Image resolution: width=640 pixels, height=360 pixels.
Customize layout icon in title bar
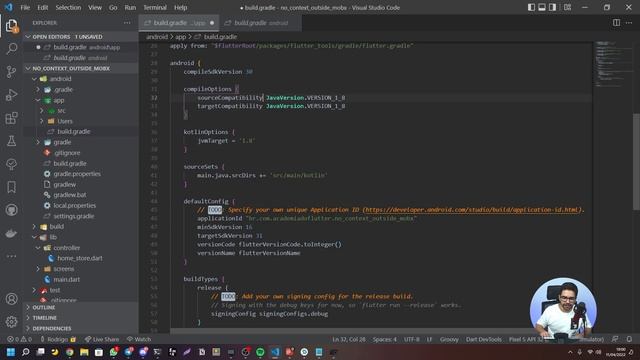click(567, 7)
